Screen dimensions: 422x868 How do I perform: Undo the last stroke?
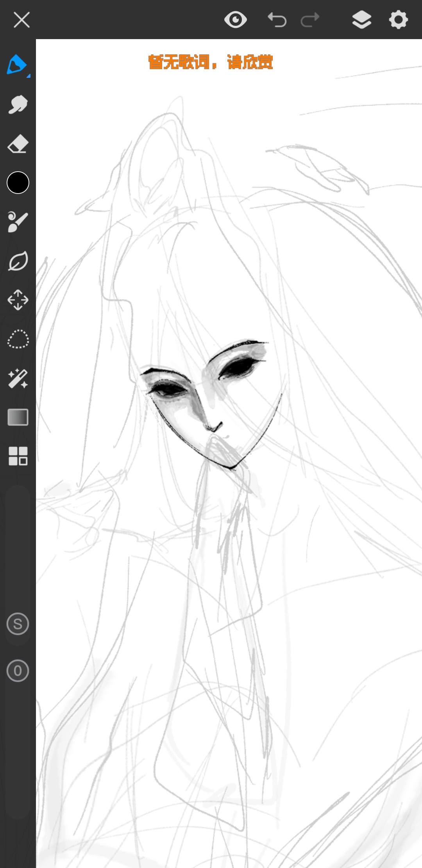coord(277,20)
